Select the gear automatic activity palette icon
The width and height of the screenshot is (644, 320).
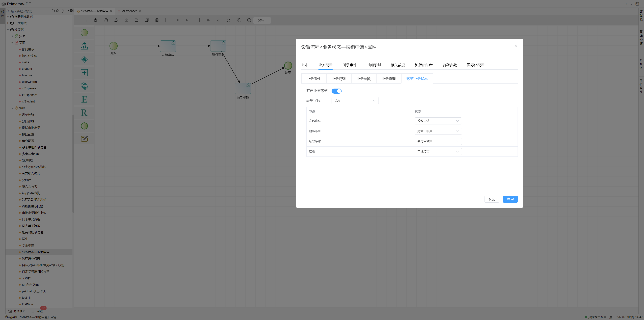point(84,86)
